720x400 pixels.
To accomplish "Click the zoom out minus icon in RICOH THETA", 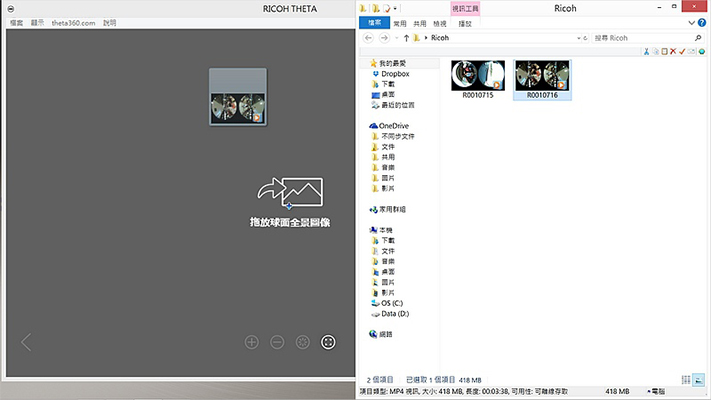I will (277, 342).
